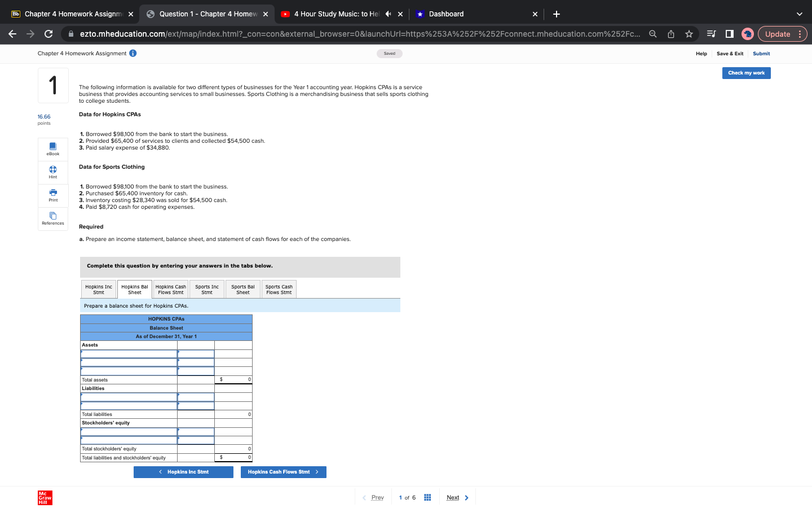Image resolution: width=812 pixels, height=508 pixels.
Task: Click the first Liabilities amount input cell
Action: (x=196, y=397)
